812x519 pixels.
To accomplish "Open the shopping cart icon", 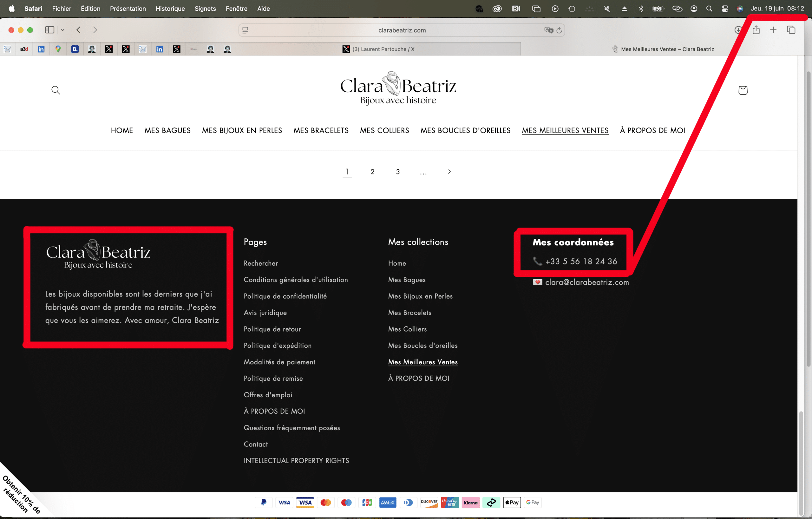I will 743,90.
